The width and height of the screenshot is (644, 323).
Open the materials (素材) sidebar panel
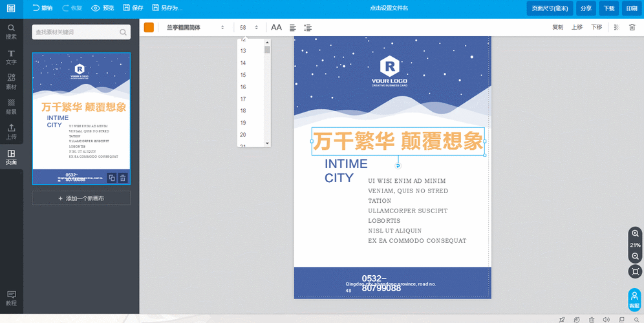tap(11, 81)
